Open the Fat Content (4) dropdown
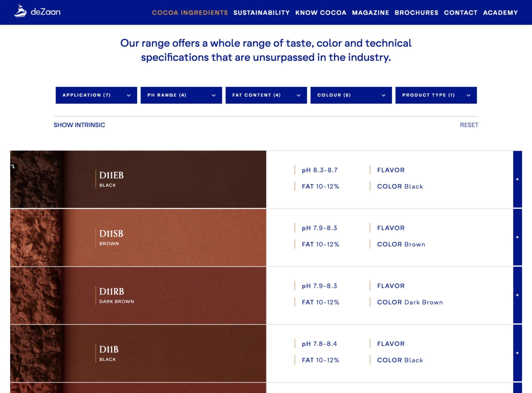532x393 pixels. point(266,95)
